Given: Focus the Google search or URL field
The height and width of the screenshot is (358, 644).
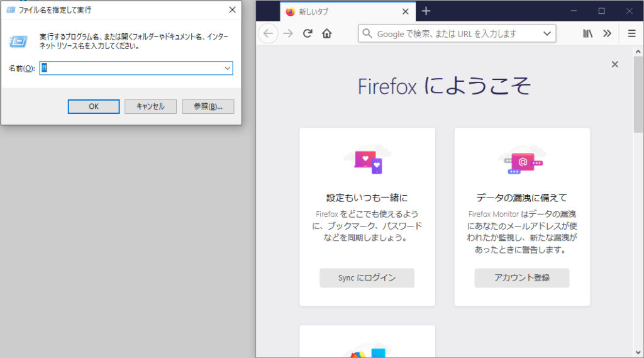Looking at the screenshot, I should click(457, 34).
